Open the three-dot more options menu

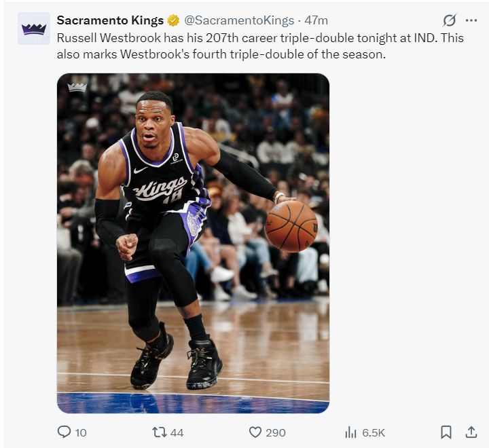pyautogui.click(x=471, y=20)
